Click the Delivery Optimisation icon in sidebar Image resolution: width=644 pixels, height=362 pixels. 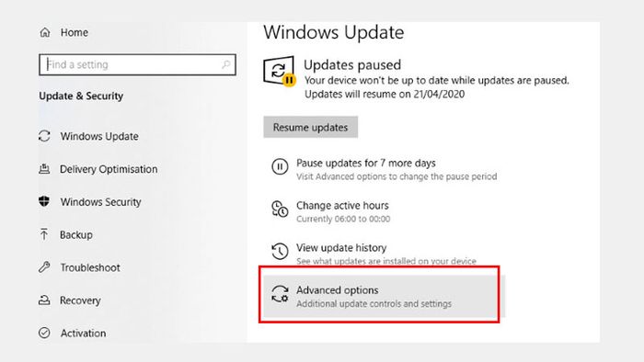(44, 169)
